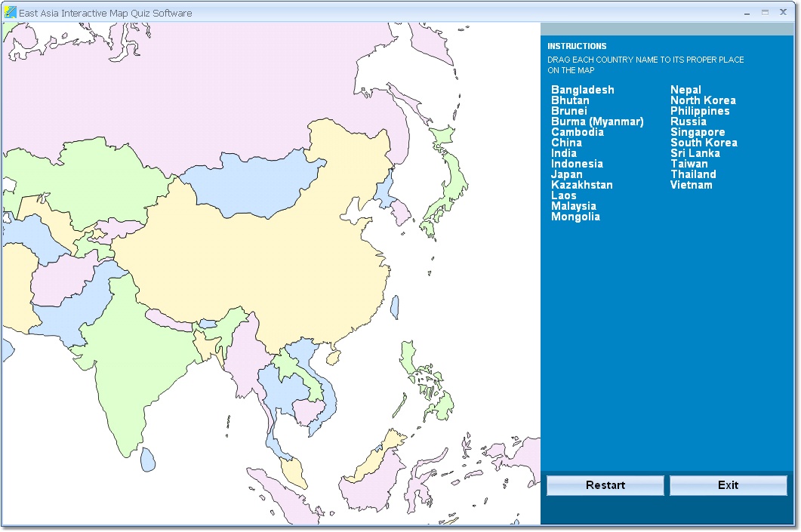Viewport: 801px width, 532px height.
Task: Select the Philippines country label
Action: 700,111
